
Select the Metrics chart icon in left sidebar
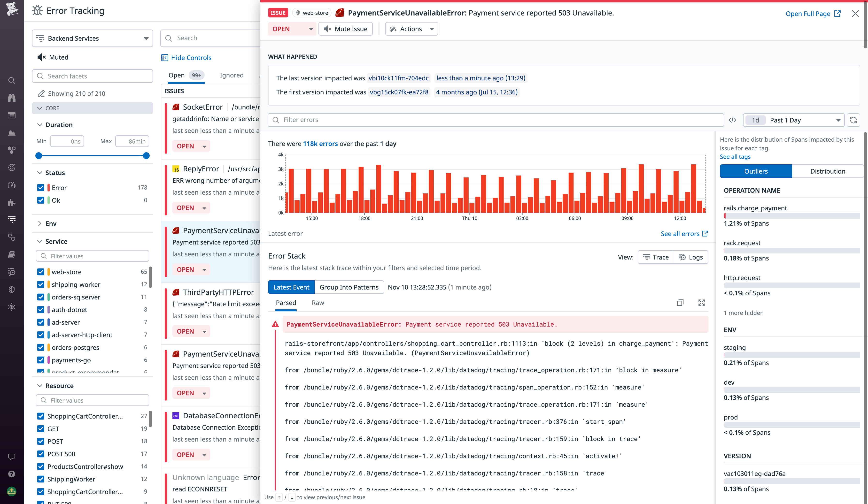(x=12, y=133)
